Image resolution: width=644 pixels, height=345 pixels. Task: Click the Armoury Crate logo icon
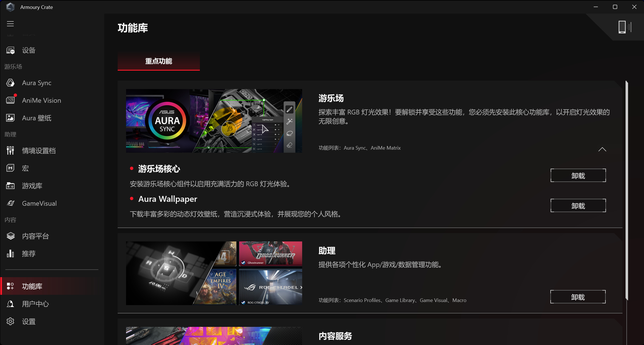[10, 7]
